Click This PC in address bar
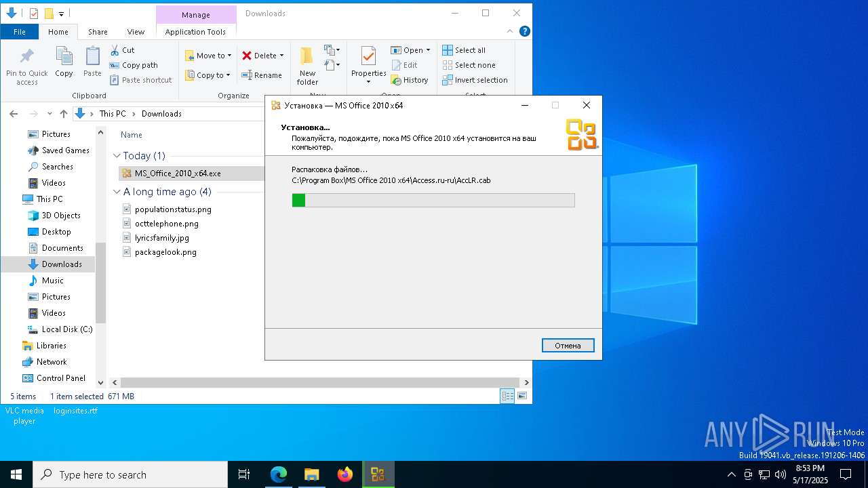The height and width of the screenshot is (488, 868). (x=113, y=114)
